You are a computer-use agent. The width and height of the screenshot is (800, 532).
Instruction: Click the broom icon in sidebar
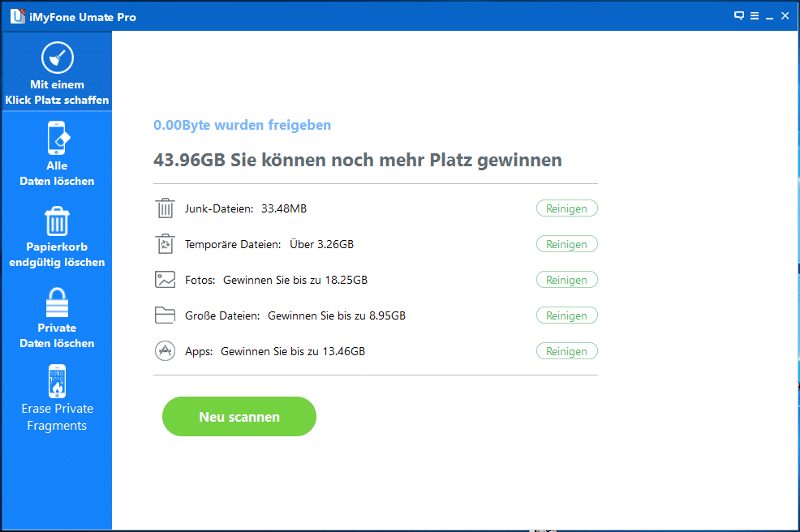[x=57, y=58]
